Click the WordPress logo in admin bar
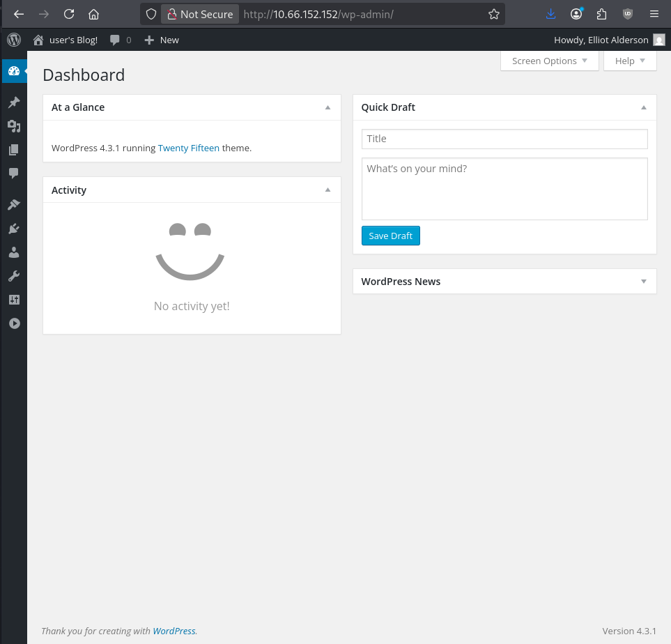671x644 pixels. tap(14, 40)
